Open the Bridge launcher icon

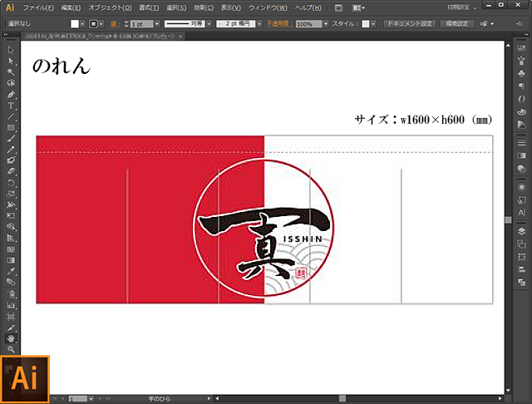coord(338,7)
